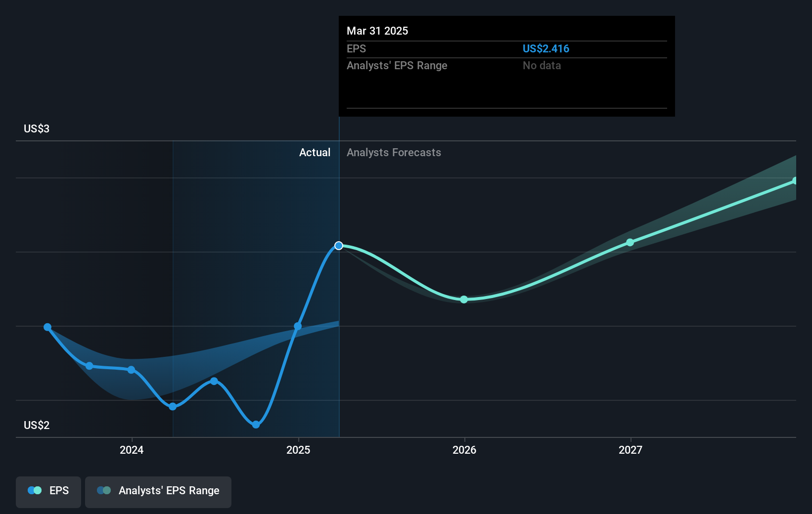The image size is (812, 514).
Task: Click the EPS legend color dots
Action: click(35, 490)
